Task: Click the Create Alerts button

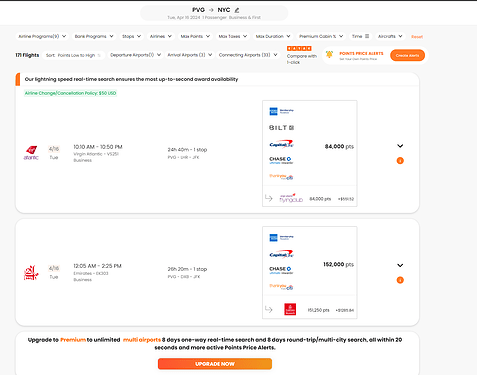Action: [407, 55]
